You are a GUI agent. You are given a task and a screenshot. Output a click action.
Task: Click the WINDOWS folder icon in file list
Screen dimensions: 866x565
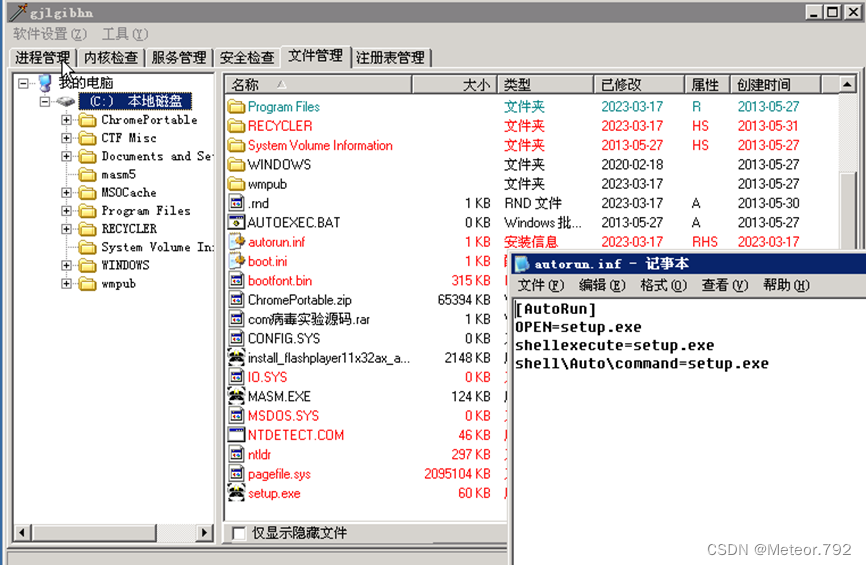point(236,164)
